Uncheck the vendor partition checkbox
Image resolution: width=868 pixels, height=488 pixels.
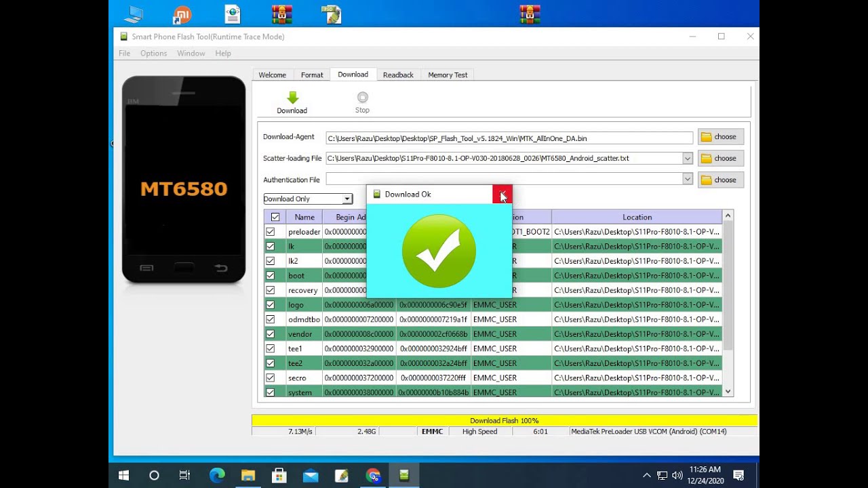pyautogui.click(x=270, y=334)
